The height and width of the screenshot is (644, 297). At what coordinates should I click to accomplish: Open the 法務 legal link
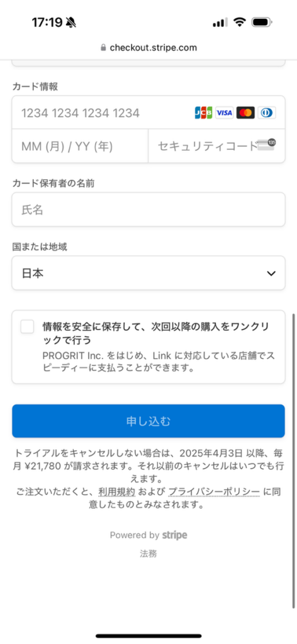tap(148, 553)
